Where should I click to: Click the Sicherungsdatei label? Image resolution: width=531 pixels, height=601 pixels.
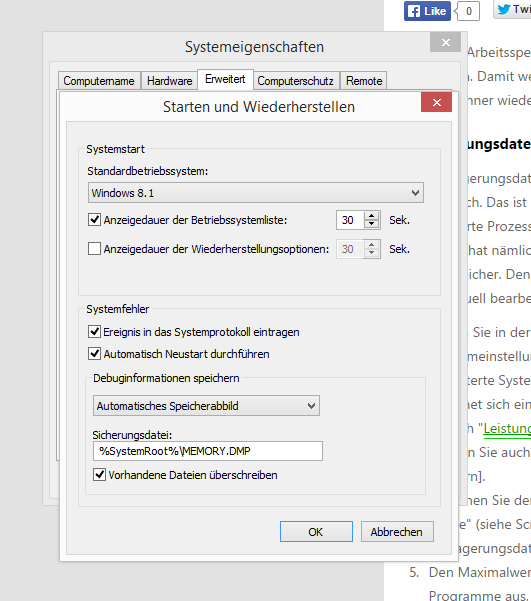click(x=132, y=435)
